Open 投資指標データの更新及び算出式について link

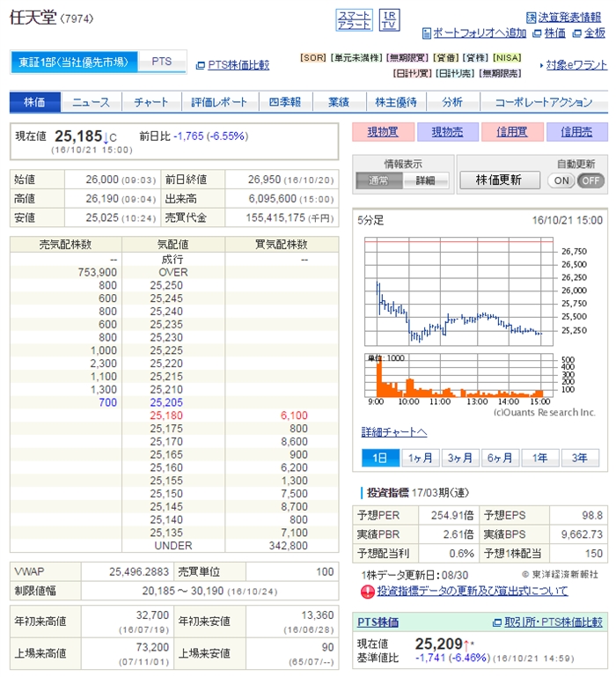pyautogui.click(x=473, y=591)
